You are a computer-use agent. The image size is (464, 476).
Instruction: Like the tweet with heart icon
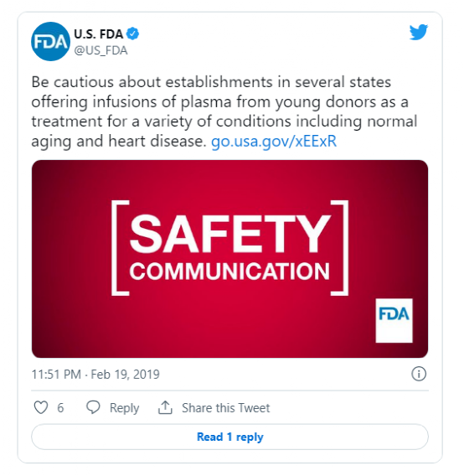coord(41,407)
